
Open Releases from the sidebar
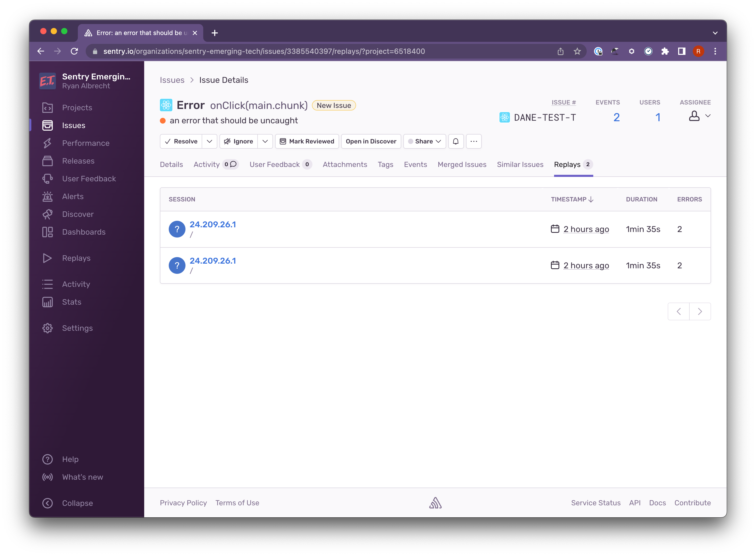78,161
